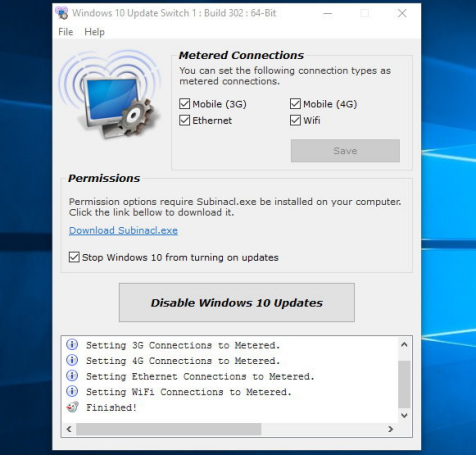The width and height of the screenshot is (476, 455).
Task: Click the Save button
Action: (345, 151)
